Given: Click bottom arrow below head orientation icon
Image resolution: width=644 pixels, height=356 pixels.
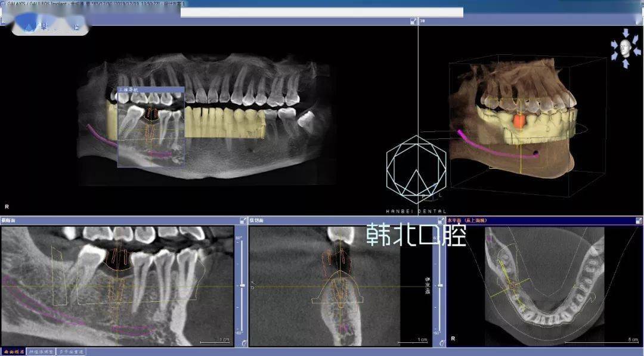Looking at the screenshot, I should (x=625, y=63).
